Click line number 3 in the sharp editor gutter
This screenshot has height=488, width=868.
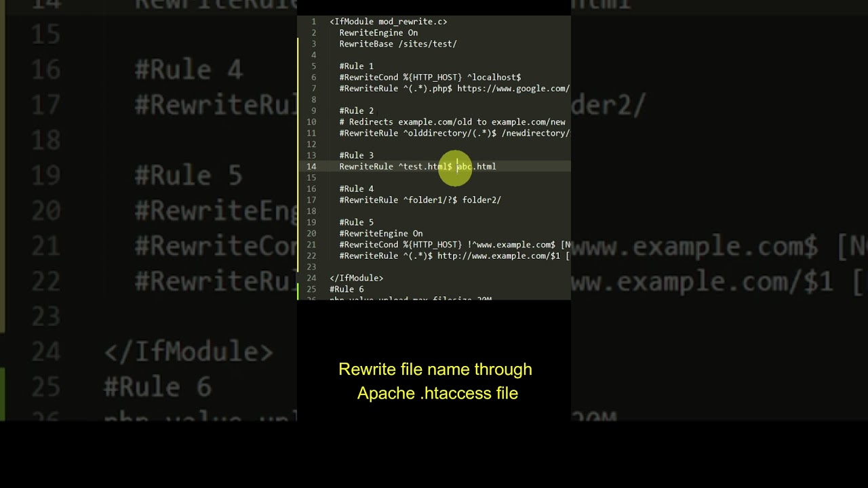pyautogui.click(x=313, y=44)
